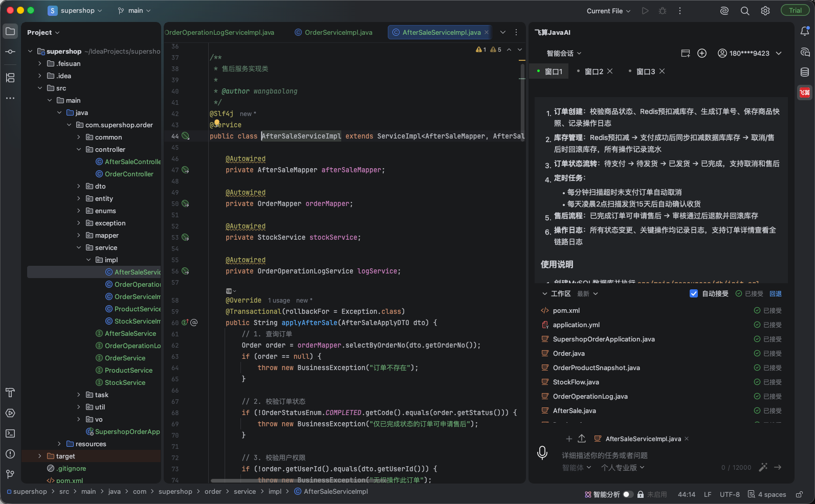Viewport: 815px width, 504px height.
Task: Click the 回退 rollback link
Action: point(776,293)
